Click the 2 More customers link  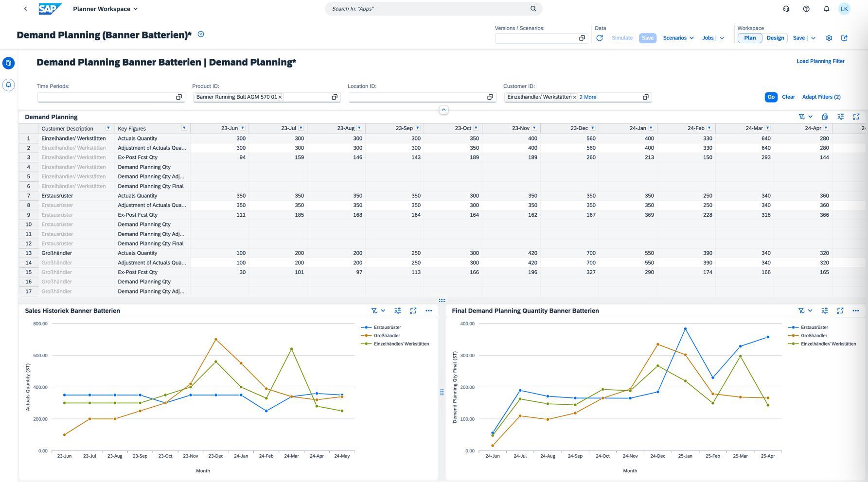[587, 97]
